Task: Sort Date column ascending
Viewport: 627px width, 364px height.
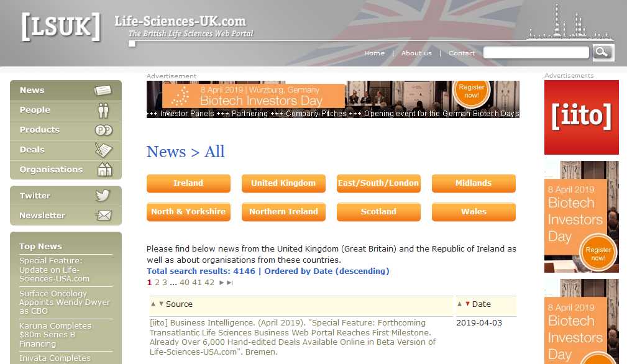Action: (459, 304)
